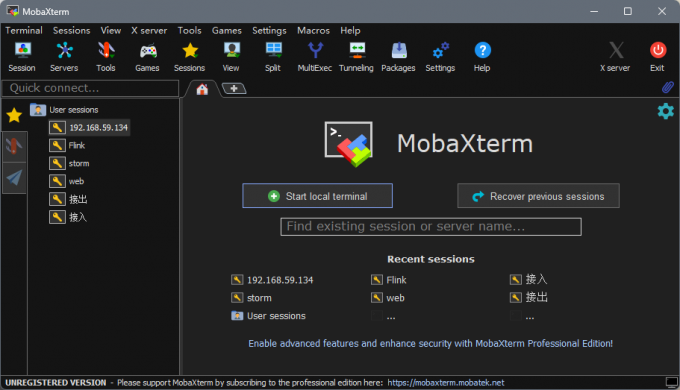Open the Tools toolbar icon
Image resolution: width=680 pixels, height=390 pixels.
coord(106,57)
